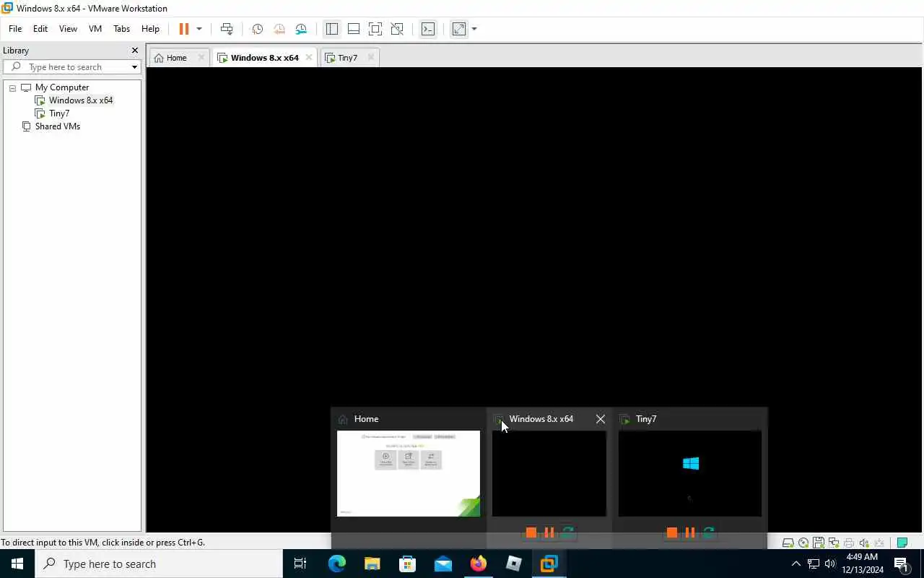Stop the Windows 8.x x64 VM from preview
The width and height of the screenshot is (924, 578).
click(531, 532)
